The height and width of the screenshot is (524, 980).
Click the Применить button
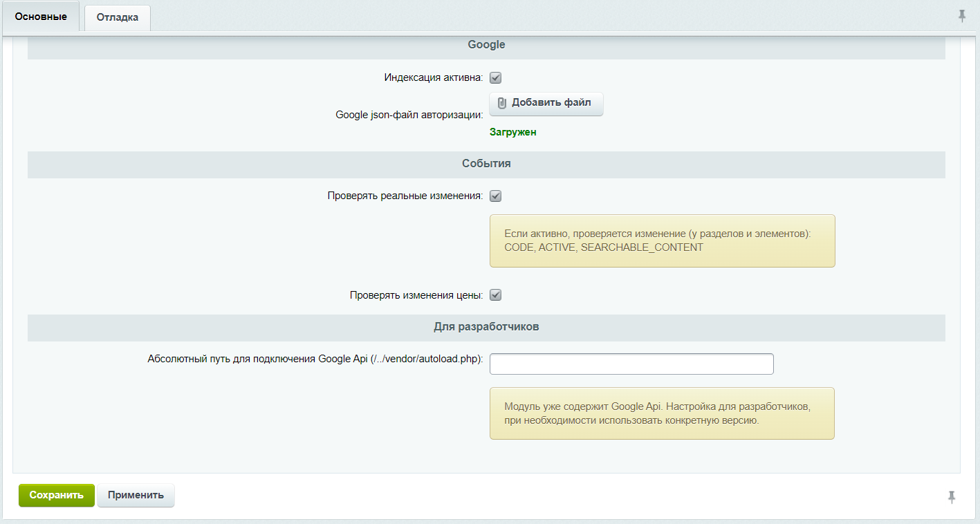coord(136,495)
